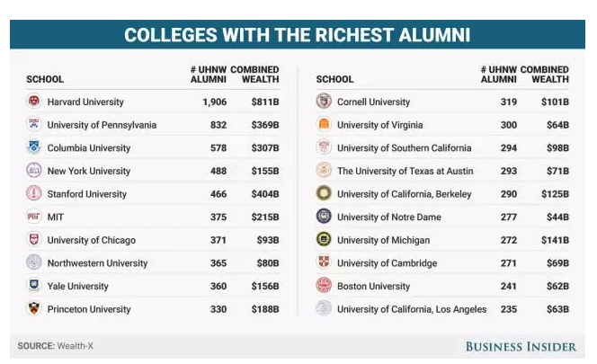Click the left SCHOOL column header
This screenshot has width=597, height=364.
pyautogui.click(x=45, y=79)
